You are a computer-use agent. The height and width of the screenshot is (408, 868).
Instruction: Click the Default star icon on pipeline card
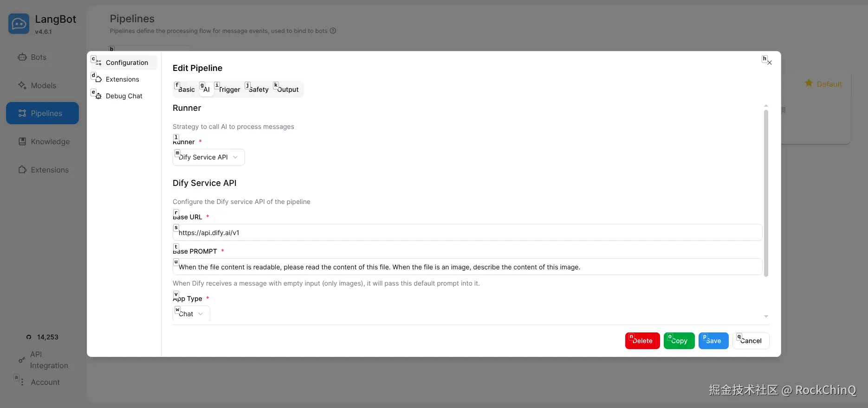[x=809, y=83]
